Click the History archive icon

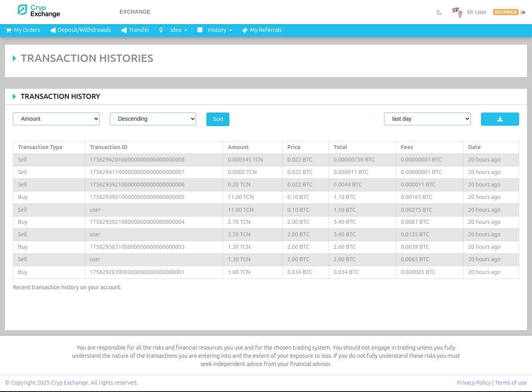pyautogui.click(x=200, y=30)
